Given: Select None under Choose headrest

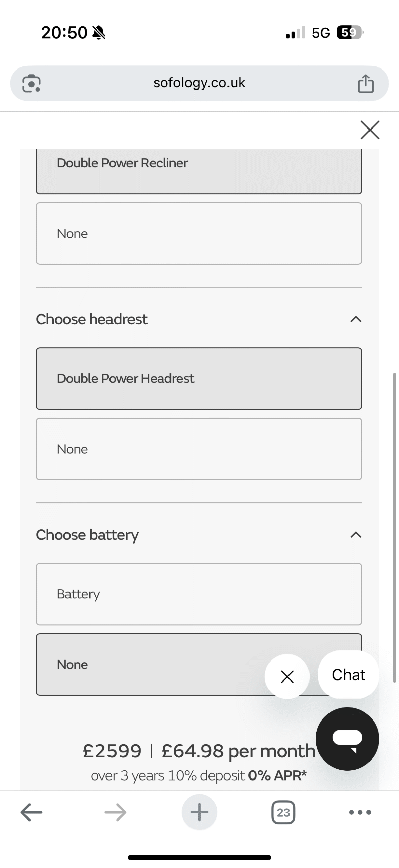Looking at the screenshot, I should tap(199, 449).
